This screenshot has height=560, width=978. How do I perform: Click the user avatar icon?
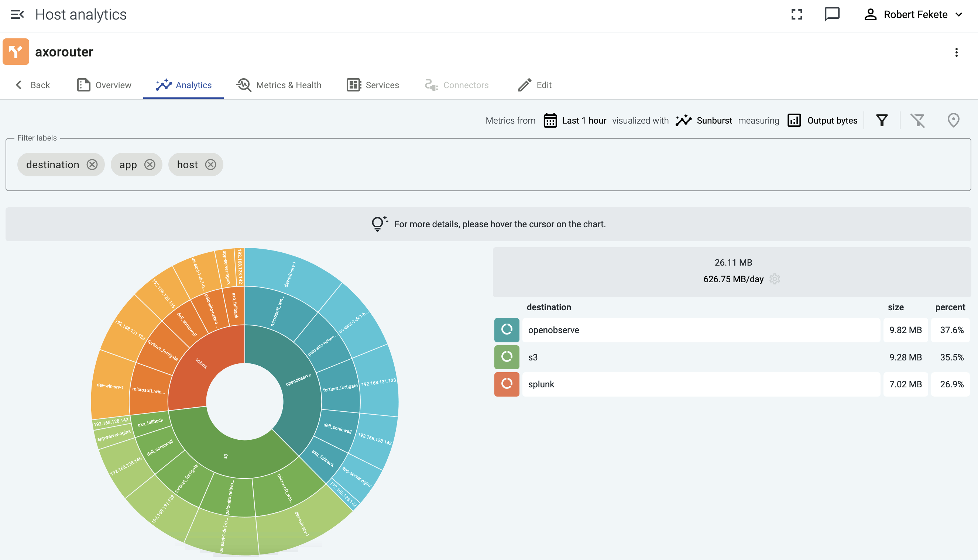(x=870, y=15)
